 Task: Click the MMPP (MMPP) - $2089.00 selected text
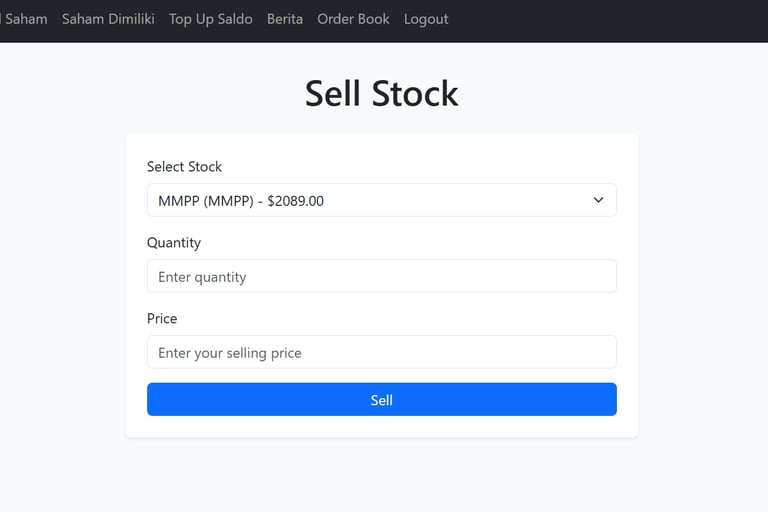coord(241,200)
